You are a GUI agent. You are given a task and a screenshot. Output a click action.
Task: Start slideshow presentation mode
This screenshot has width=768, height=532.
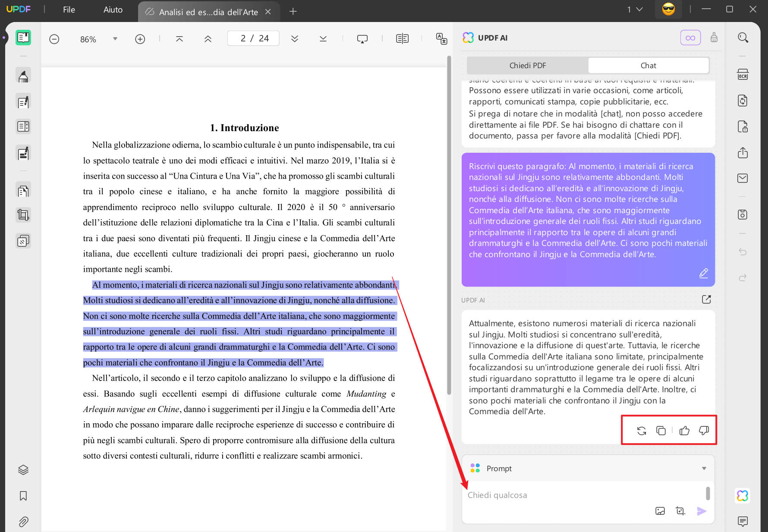click(x=362, y=39)
